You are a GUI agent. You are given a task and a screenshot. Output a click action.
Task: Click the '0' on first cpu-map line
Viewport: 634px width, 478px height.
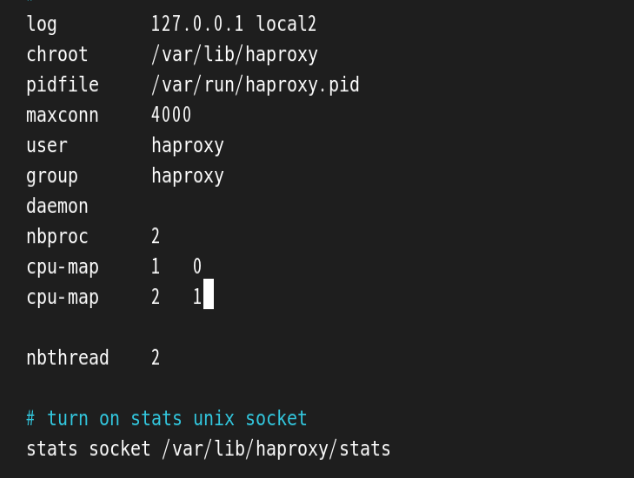pyautogui.click(x=197, y=266)
